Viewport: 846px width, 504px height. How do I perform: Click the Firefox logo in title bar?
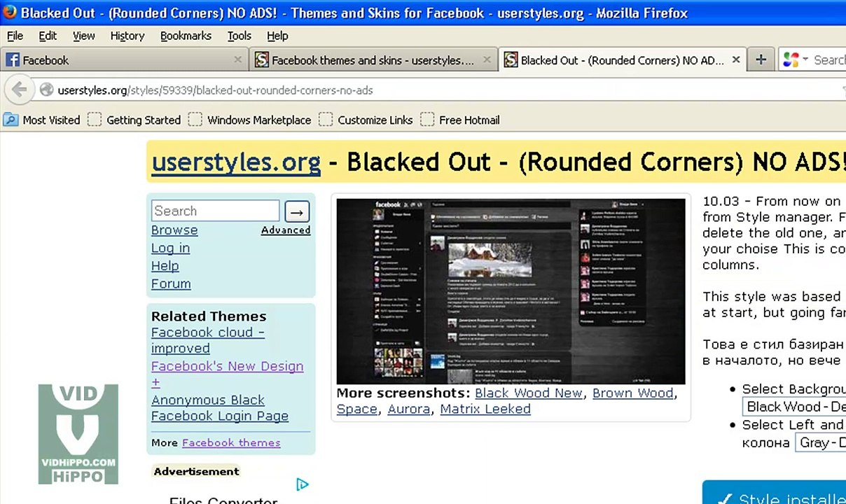(x=10, y=12)
